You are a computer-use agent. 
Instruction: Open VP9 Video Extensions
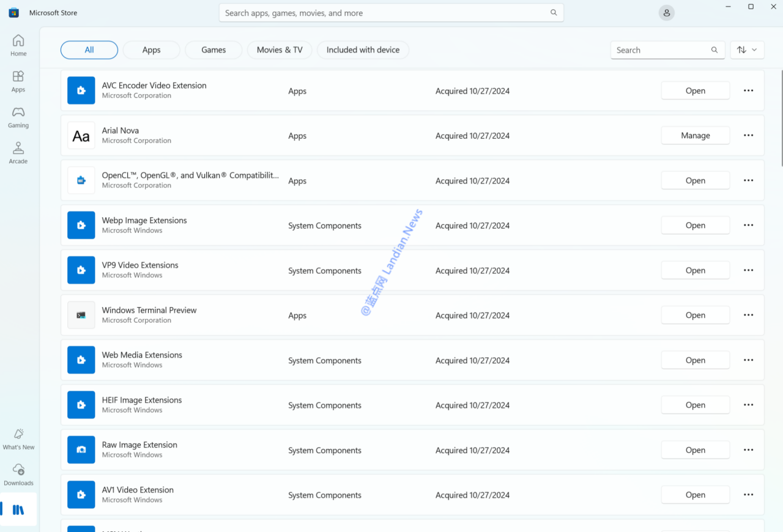tap(695, 270)
